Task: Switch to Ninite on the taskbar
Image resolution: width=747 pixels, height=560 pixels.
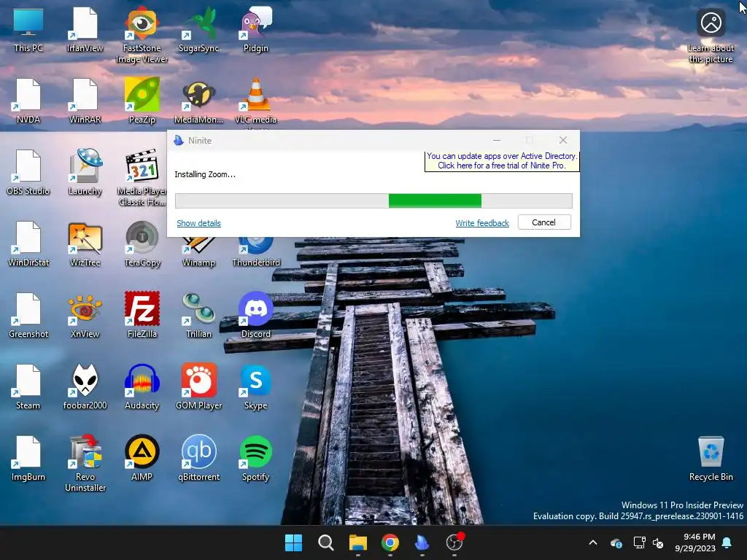Action: coord(422,542)
